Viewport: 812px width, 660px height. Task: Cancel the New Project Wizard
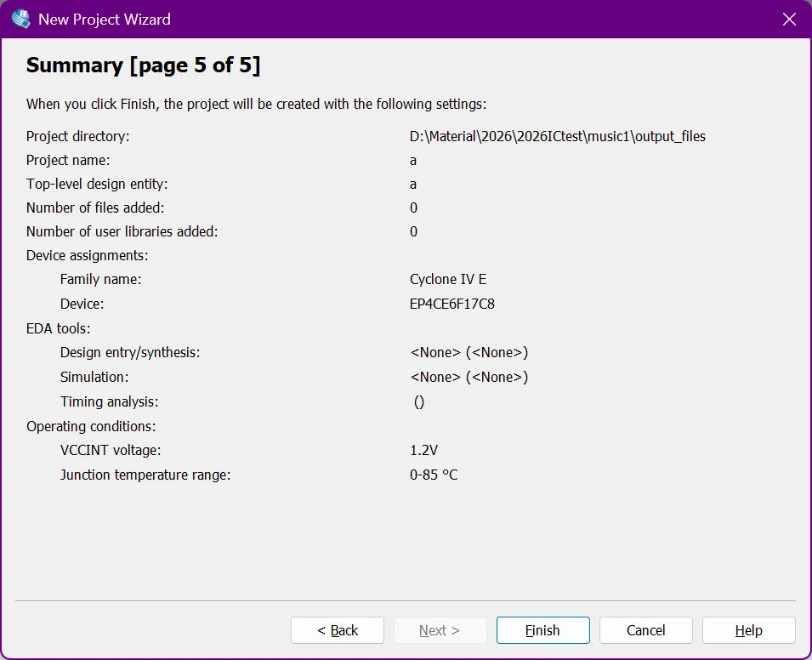[645, 630]
